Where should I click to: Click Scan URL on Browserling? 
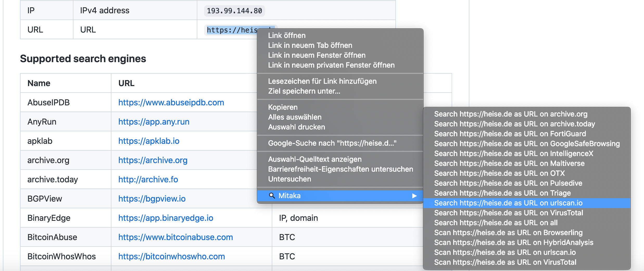(508, 233)
